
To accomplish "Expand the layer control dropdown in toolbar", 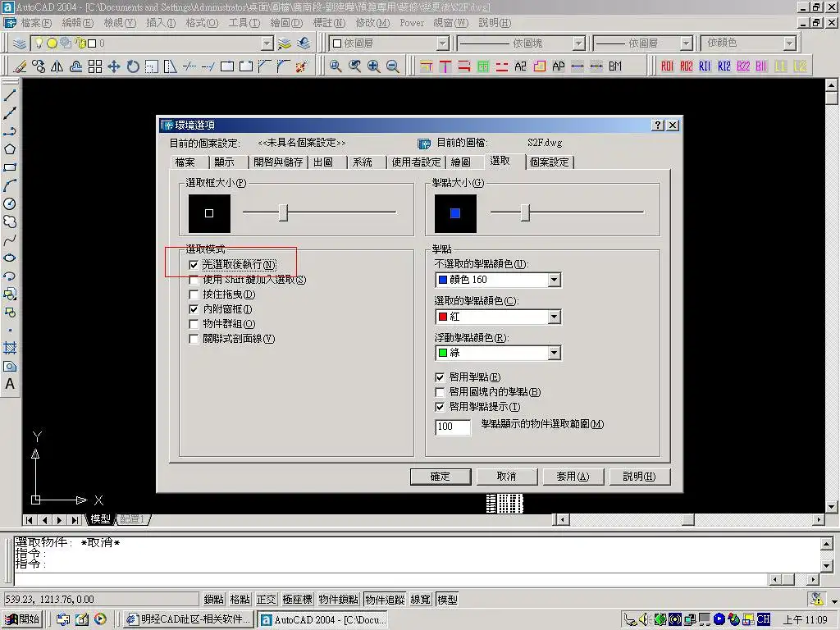I will coord(267,43).
